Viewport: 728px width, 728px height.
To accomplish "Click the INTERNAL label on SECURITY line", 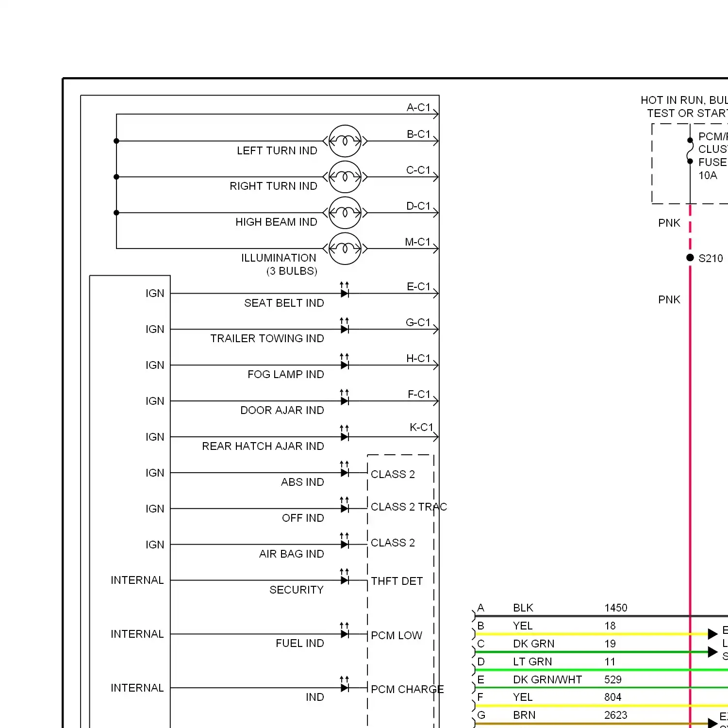I will (137, 580).
